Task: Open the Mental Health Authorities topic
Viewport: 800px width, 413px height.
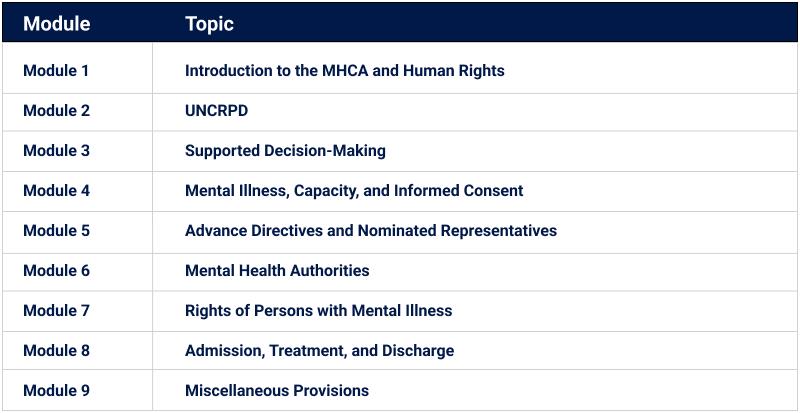Action: pos(277,271)
